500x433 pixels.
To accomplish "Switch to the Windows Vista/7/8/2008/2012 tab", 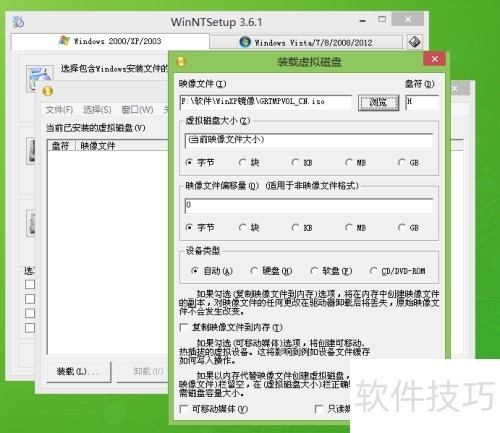I will pos(306,42).
